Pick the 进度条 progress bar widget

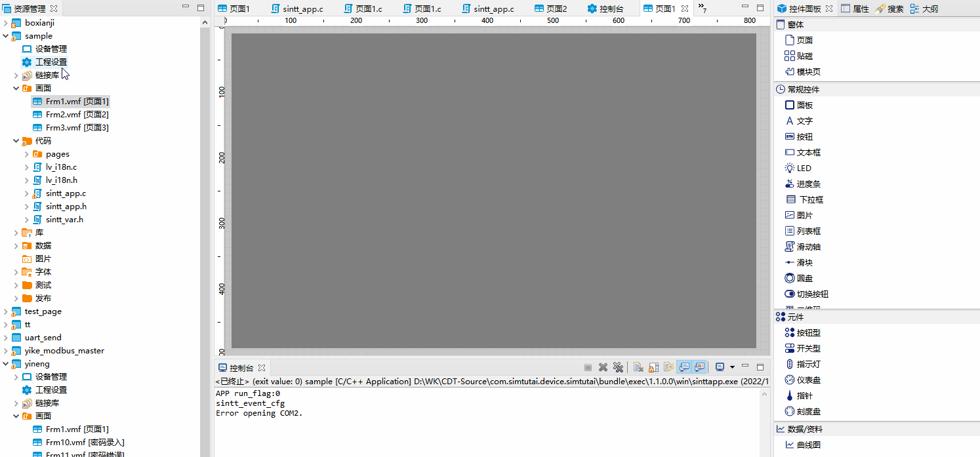click(808, 184)
